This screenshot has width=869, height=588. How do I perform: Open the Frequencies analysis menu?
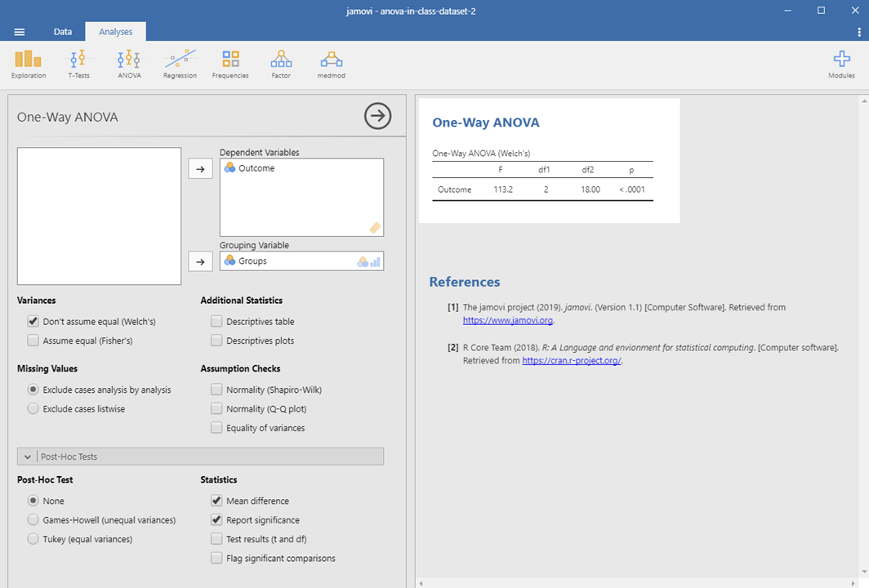pos(230,64)
